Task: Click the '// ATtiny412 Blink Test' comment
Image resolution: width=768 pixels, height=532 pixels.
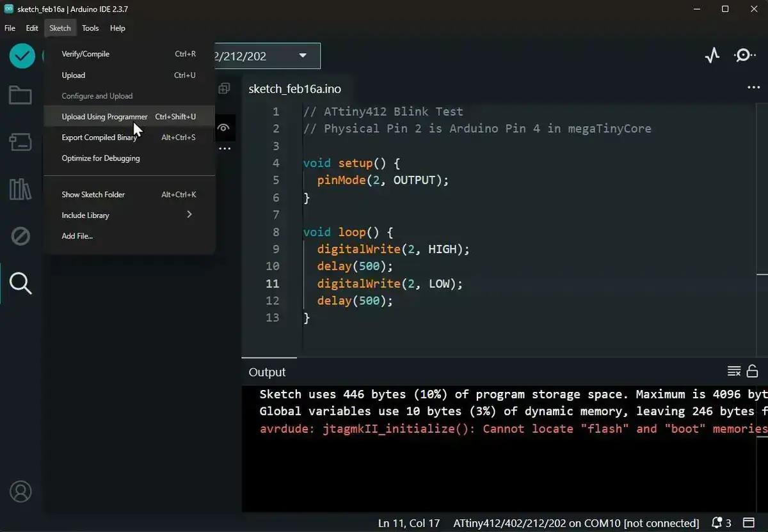Action: [x=383, y=111]
